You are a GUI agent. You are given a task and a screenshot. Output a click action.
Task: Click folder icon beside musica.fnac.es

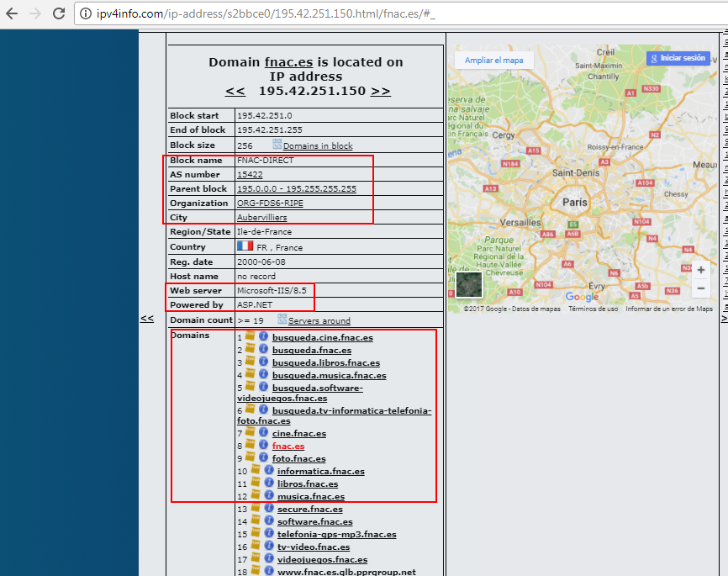tap(254, 495)
